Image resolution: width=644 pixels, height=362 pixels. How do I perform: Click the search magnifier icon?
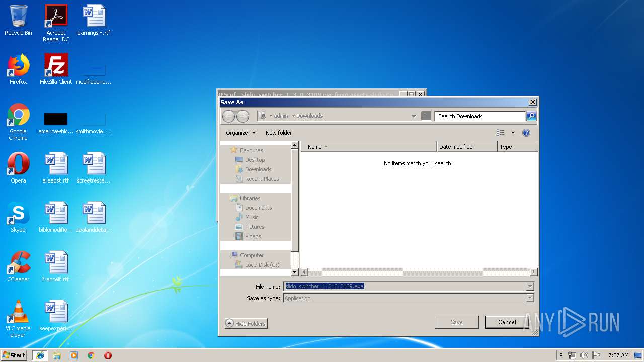pyautogui.click(x=531, y=116)
